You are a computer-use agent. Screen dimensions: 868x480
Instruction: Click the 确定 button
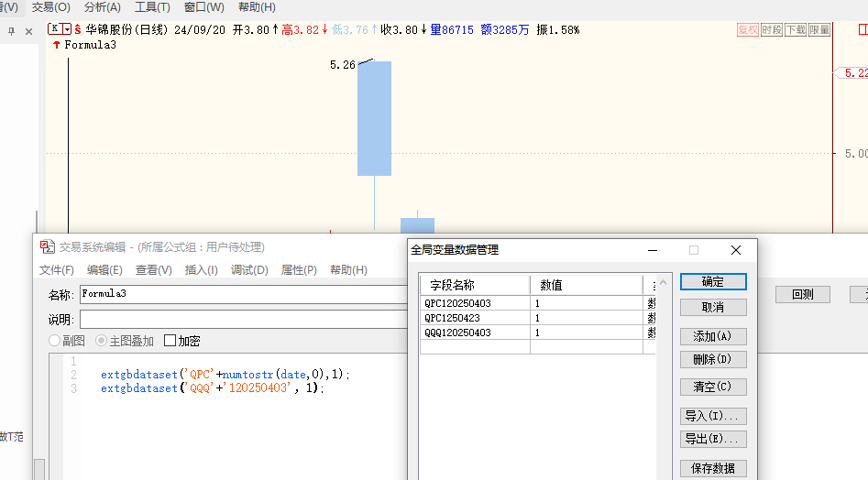pyautogui.click(x=713, y=282)
